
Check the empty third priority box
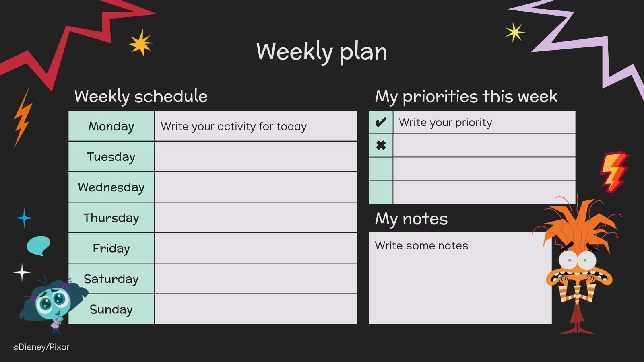coord(381,169)
